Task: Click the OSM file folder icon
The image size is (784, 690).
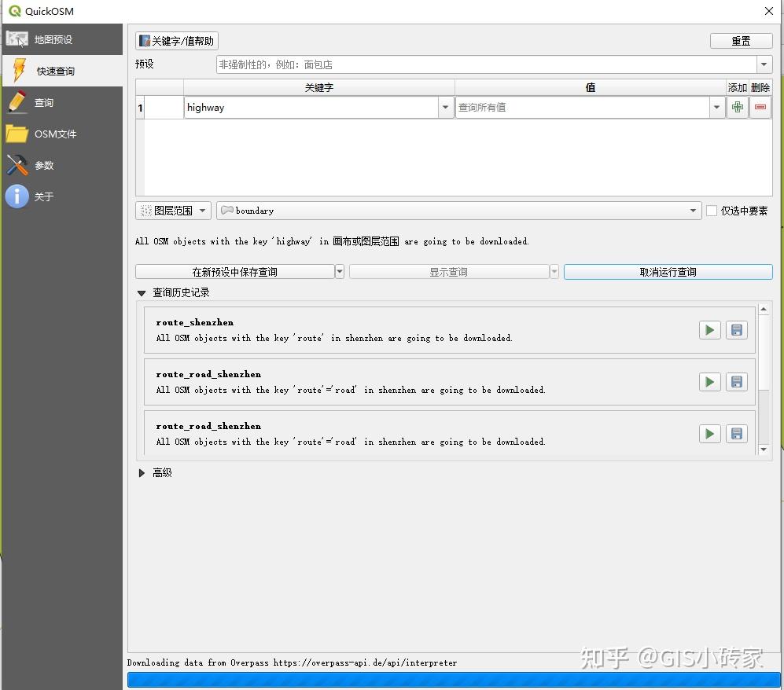Action: (17, 134)
